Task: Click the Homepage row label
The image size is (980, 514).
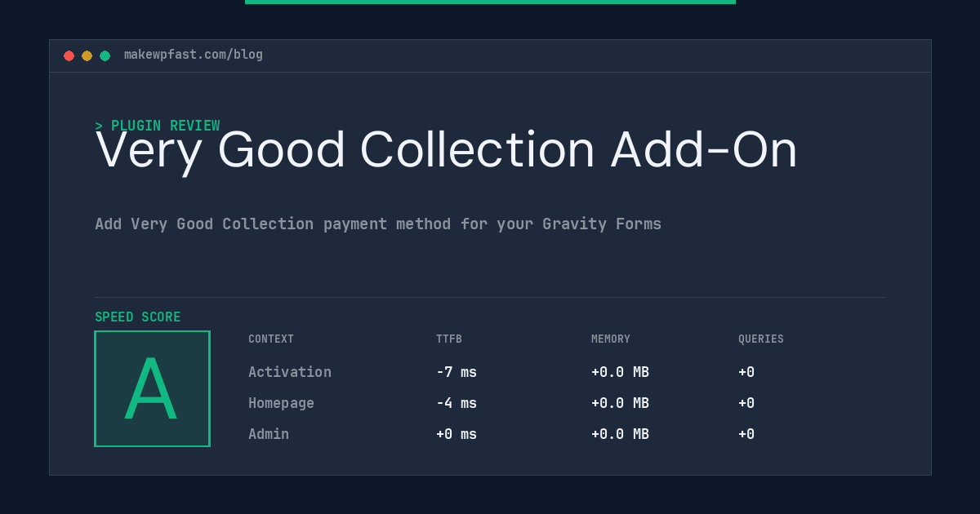Action: (x=281, y=403)
